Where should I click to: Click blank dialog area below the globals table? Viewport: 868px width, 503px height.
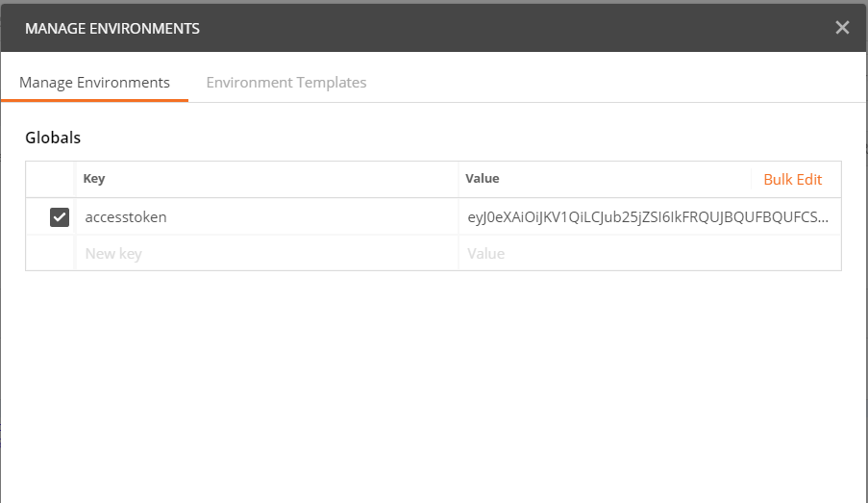(433, 385)
